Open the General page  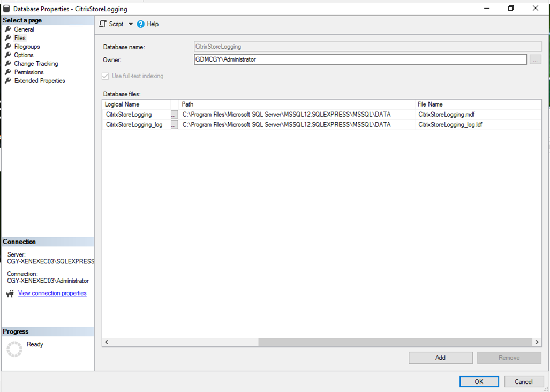point(24,29)
